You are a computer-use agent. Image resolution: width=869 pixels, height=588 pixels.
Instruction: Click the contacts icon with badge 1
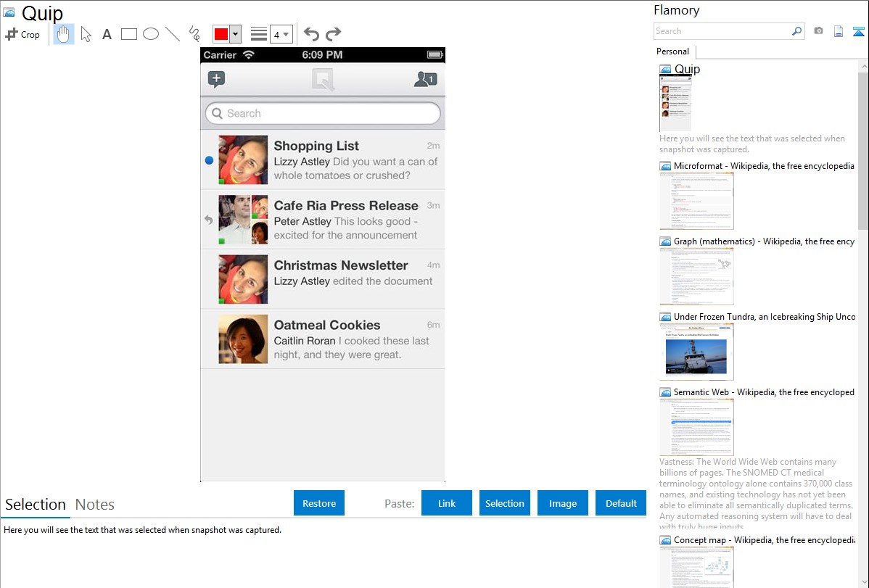426,79
